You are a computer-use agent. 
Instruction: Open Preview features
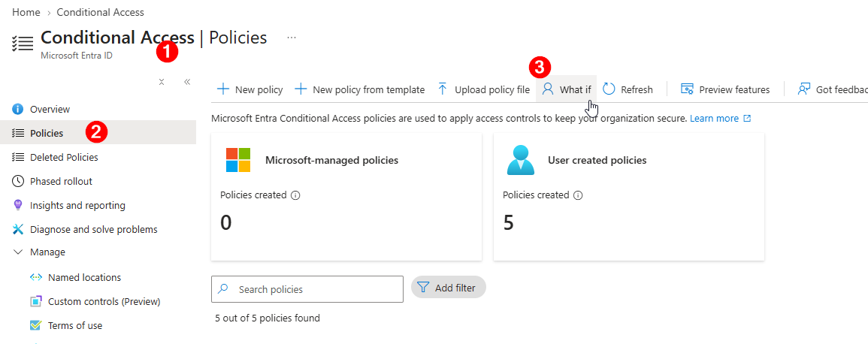pyautogui.click(x=724, y=89)
